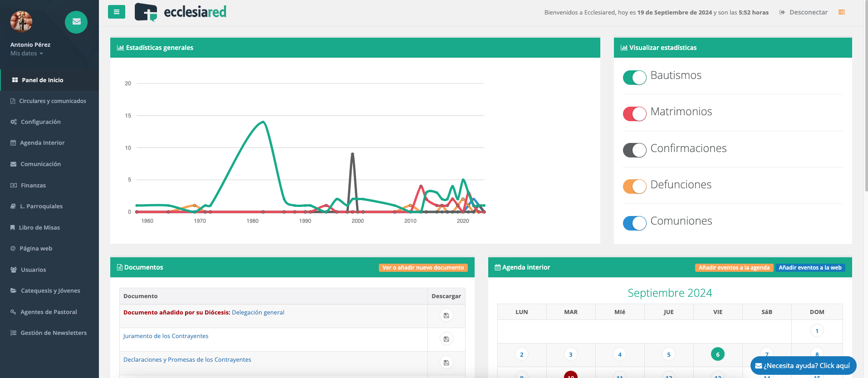Screen dimensions: 868x378
Task: Open the green mail envelope icon in sidebar
Action: [76, 22]
